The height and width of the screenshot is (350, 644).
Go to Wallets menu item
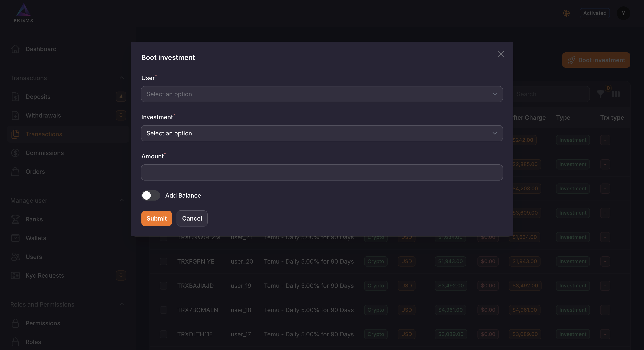[x=36, y=238]
